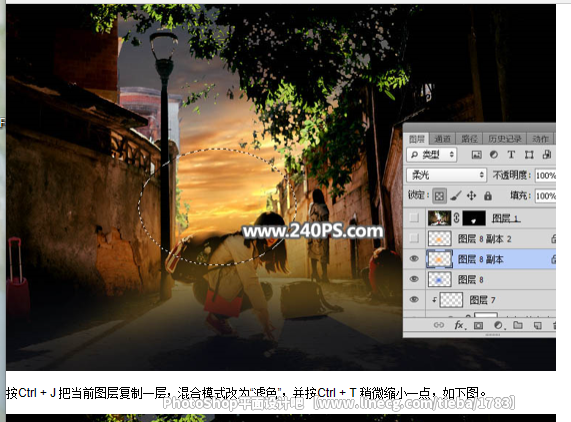Select 图层 8 副本 orange thumbnail
The image size is (571, 422).
click(x=440, y=259)
